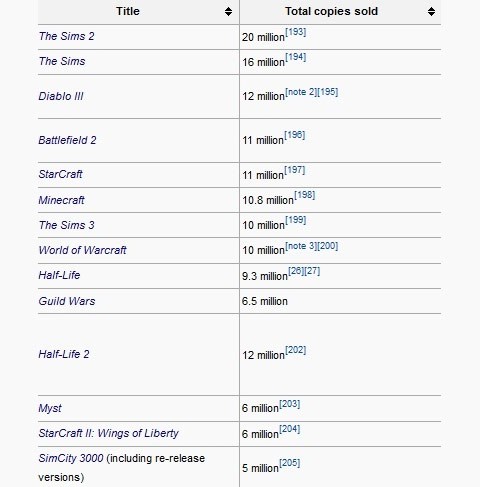This screenshot has height=487, width=480.
Task: Open note 2 footnote for Diablo III
Action: 301,92
